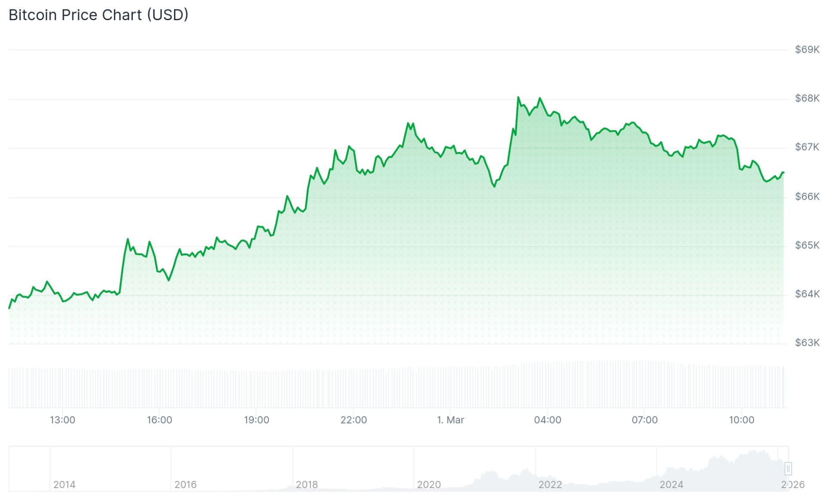Click the 2016 label in the navigator
Screen dimensions: 829x504
[x=186, y=485]
